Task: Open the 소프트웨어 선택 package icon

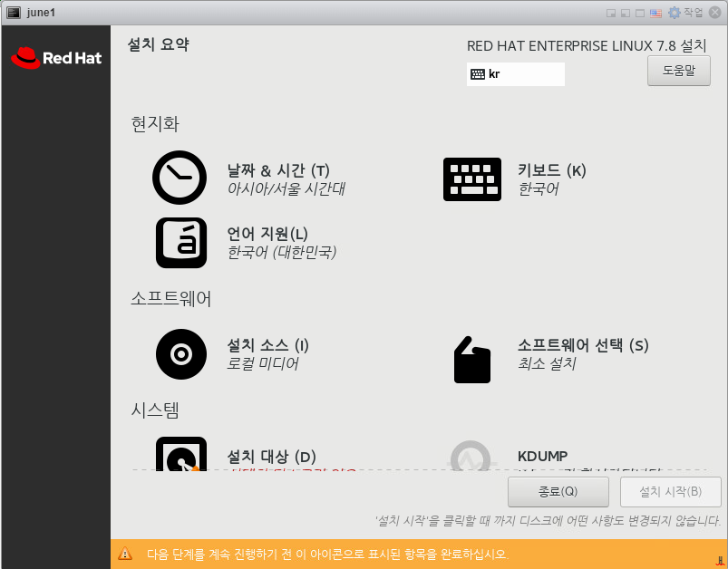Action: [x=472, y=360]
